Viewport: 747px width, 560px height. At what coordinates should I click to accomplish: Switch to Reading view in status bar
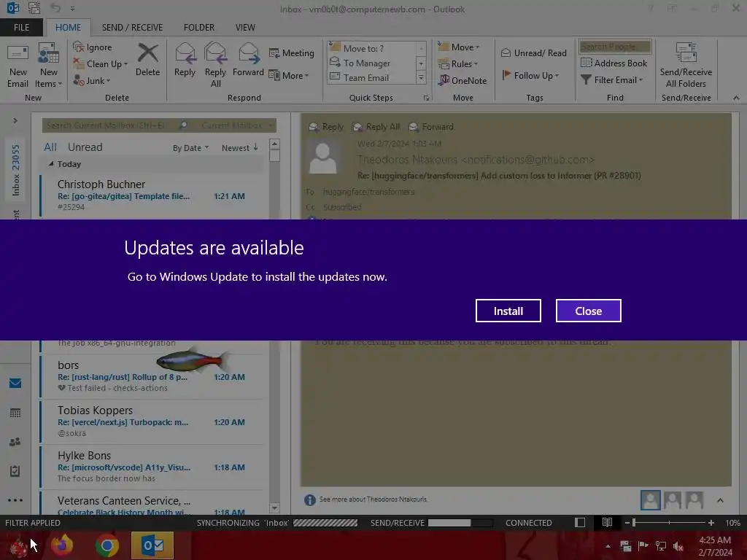click(x=607, y=522)
